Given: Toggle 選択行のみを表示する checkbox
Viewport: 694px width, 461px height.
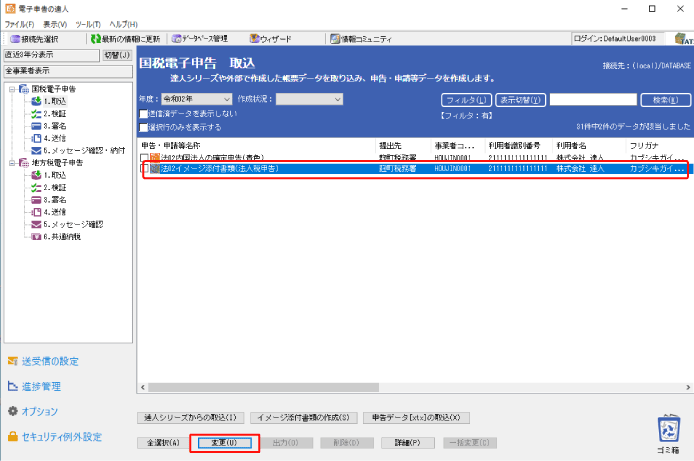Looking at the screenshot, I should tap(143, 127).
